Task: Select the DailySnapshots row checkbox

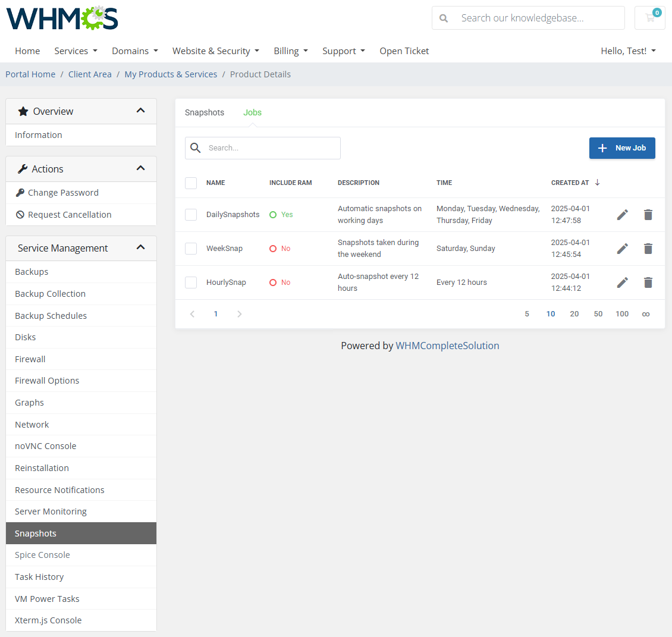Action: pyautogui.click(x=191, y=214)
